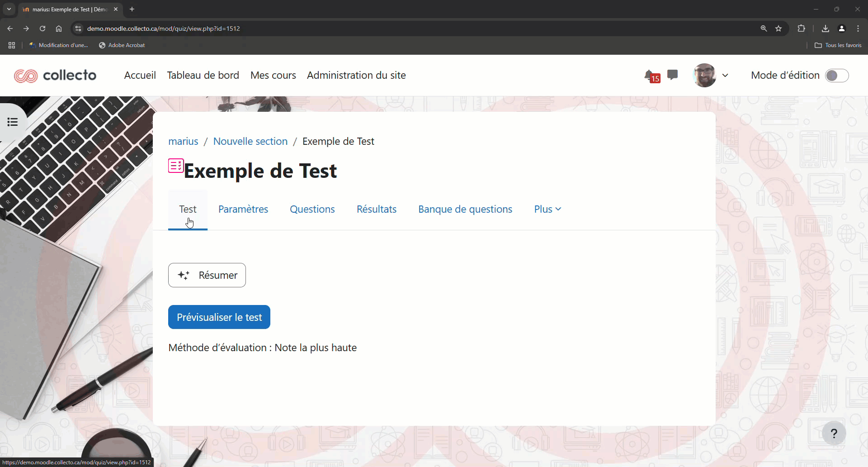
Task: Select the 'marius: Exemple de Test' browser tab
Action: (x=70, y=10)
